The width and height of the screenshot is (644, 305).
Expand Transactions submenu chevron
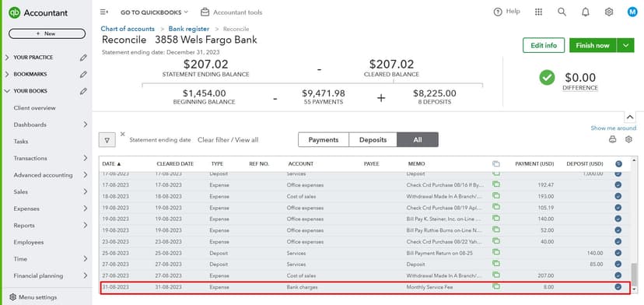point(85,158)
